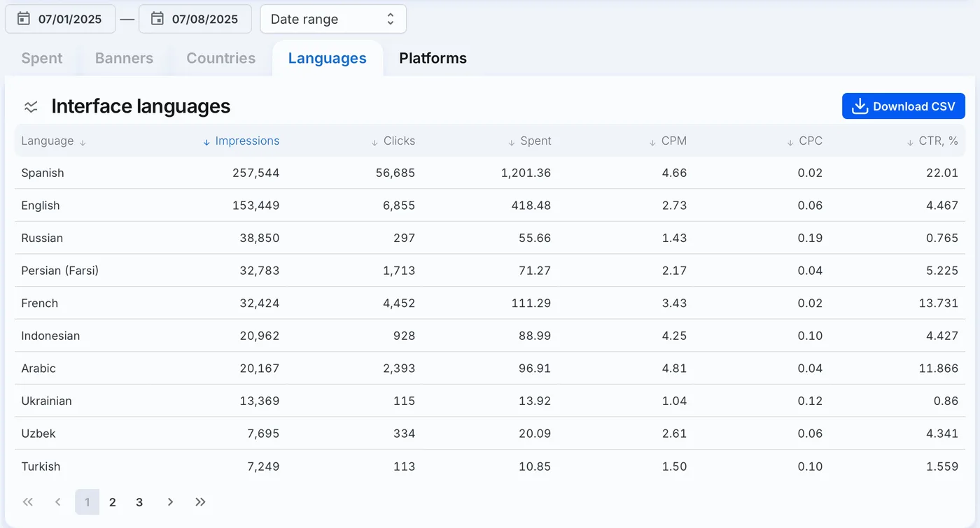The width and height of the screenshot is (980, 528).
Task: Go to the next page with the right chevron
Action: 170,502
